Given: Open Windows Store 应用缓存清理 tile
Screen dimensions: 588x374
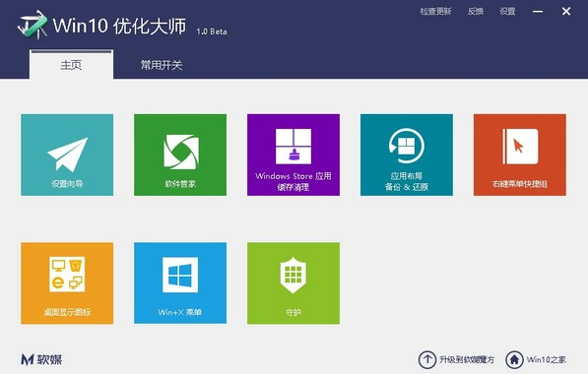Looking at the screenshot, I should [x=294, y=155].
